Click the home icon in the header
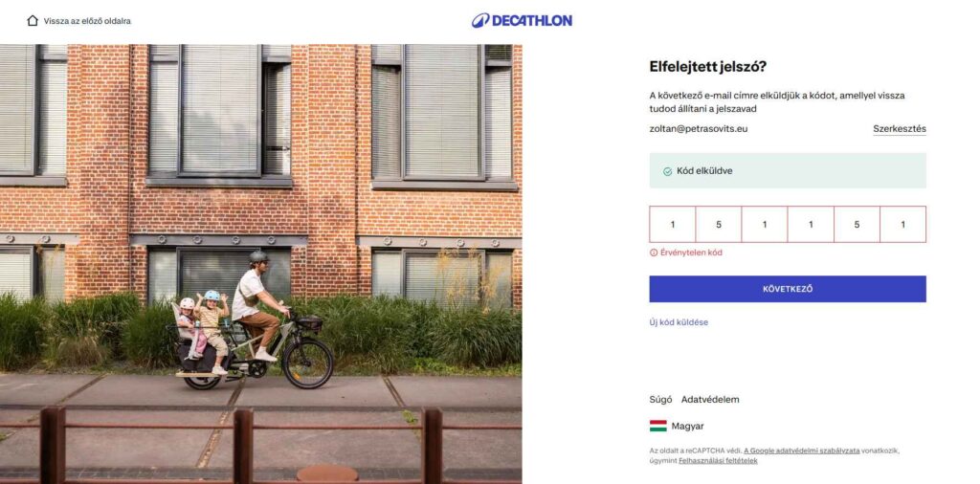The width and height of the screenshot is (980, 484). click(33, 20)
